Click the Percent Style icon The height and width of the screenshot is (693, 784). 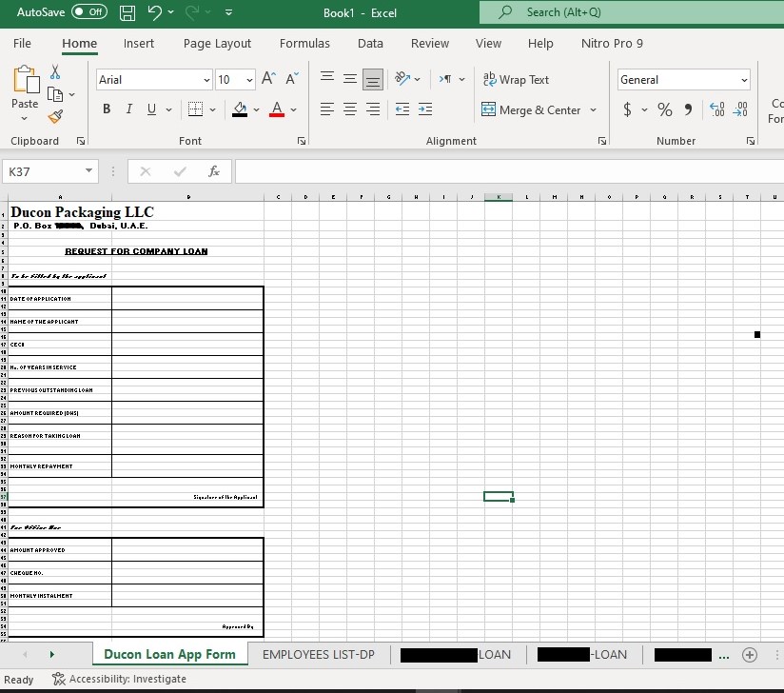(664, 109)
